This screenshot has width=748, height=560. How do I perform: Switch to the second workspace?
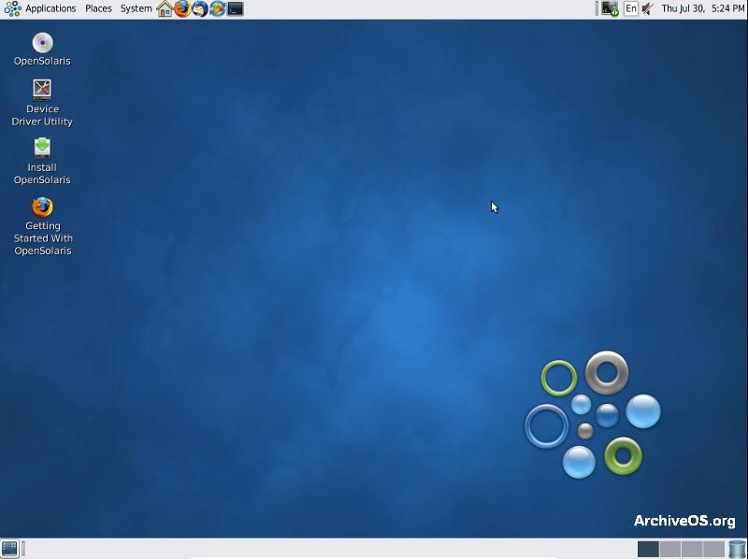(x=670, y=549)
